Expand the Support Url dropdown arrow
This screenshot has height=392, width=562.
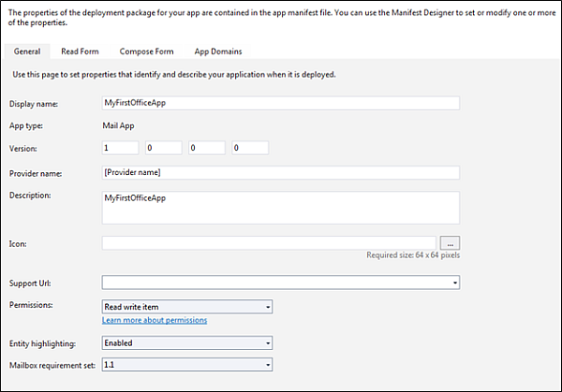(x=454, y=282)
